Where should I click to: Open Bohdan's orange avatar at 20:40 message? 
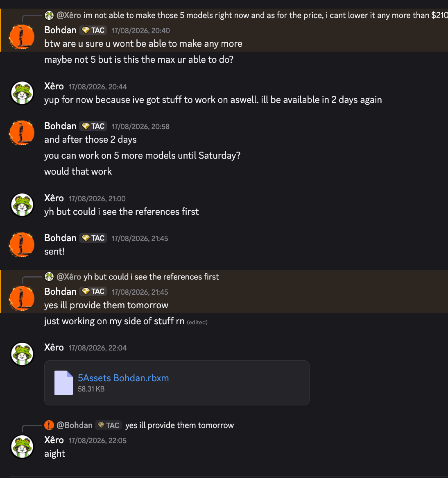pos(22,37)
